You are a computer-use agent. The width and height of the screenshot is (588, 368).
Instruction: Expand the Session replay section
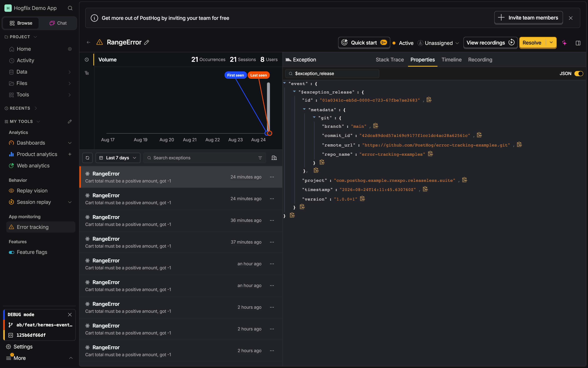pos(70,202)
